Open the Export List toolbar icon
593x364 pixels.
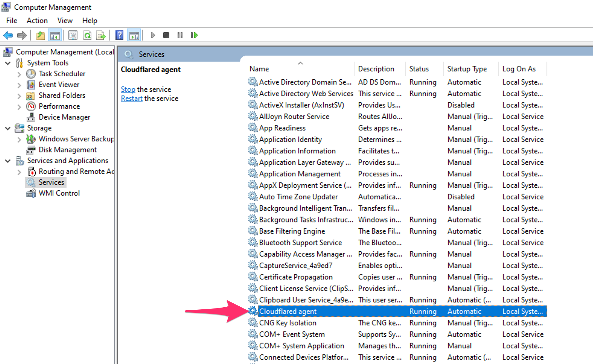[101, 35]
